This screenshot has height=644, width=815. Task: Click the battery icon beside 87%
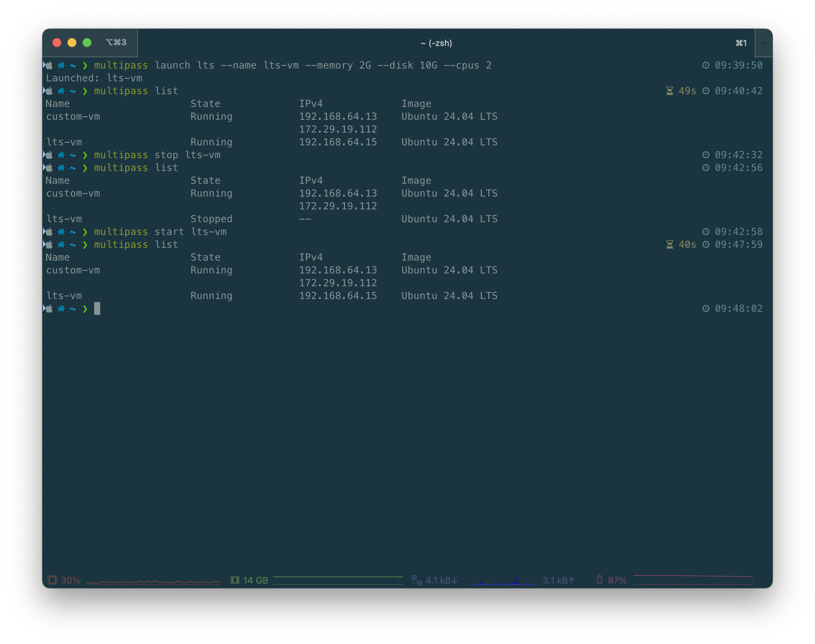click(x=599, y=580)
